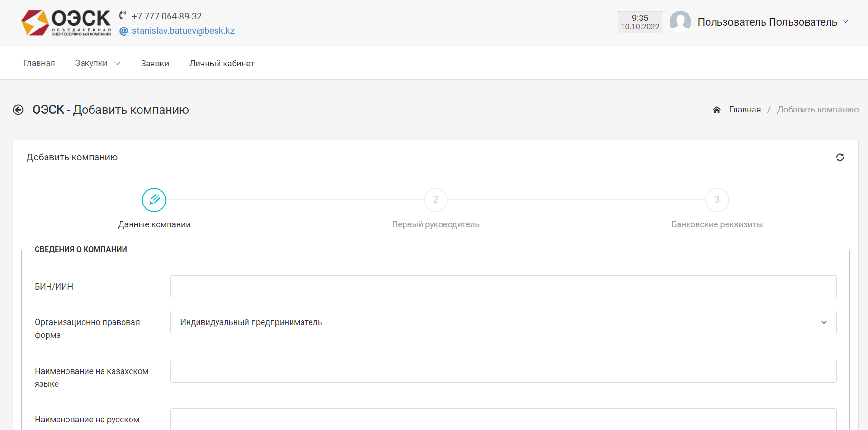Click the refresh icon in Добавить компанию panel
The image size is (868, 430).
pyautogui.click(x=840, y=158)
